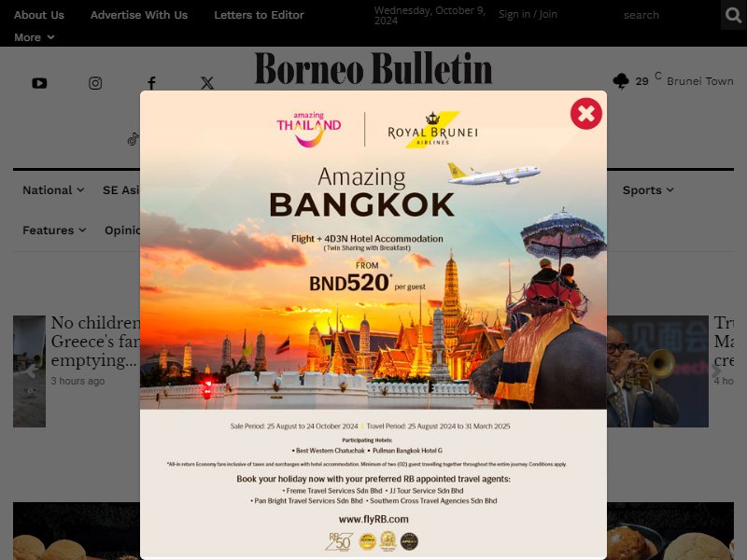The width and height of the screenshot is (747, 560).
Task: Close the Amazing Bangkok ad popup
Action: click(x=586, y=114)
